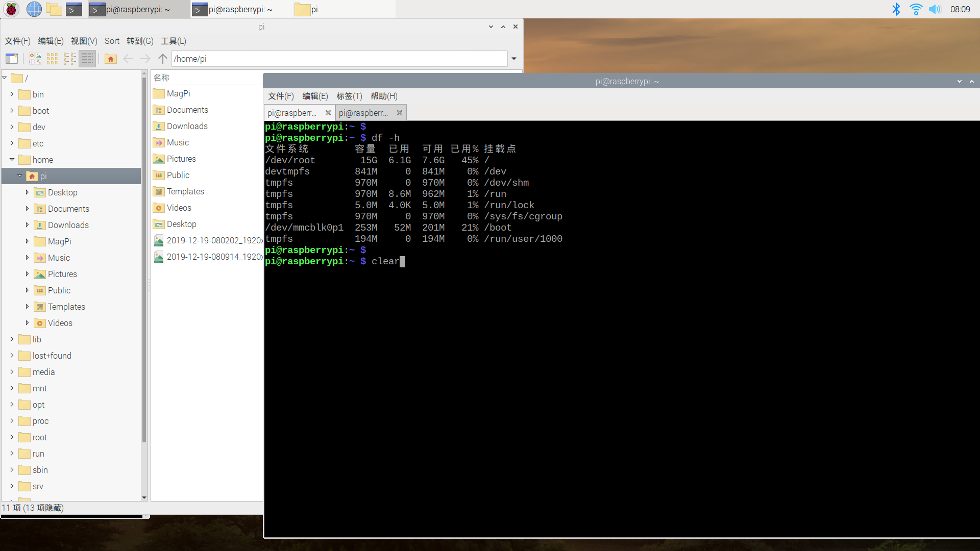
Task: Expand Desktop under pi in tree
Action: pos(27,192)
